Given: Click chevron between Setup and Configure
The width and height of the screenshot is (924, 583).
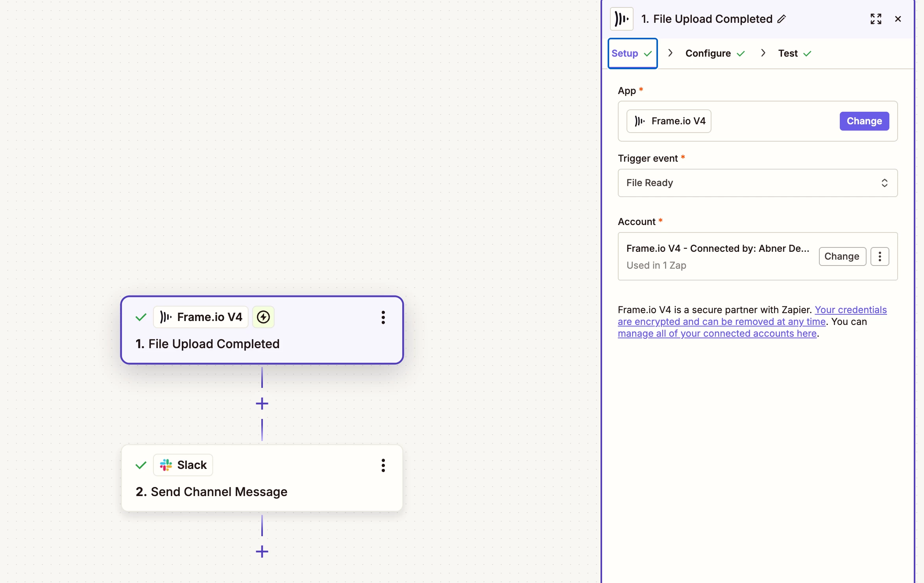Looking at the screenshot, I should tap(671, 53).
